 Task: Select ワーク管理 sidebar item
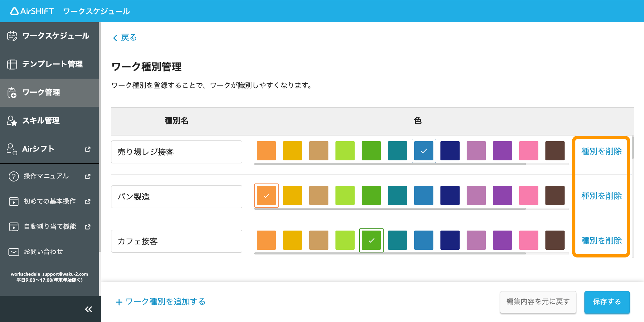pyautogui.click(x=49, y=92)
